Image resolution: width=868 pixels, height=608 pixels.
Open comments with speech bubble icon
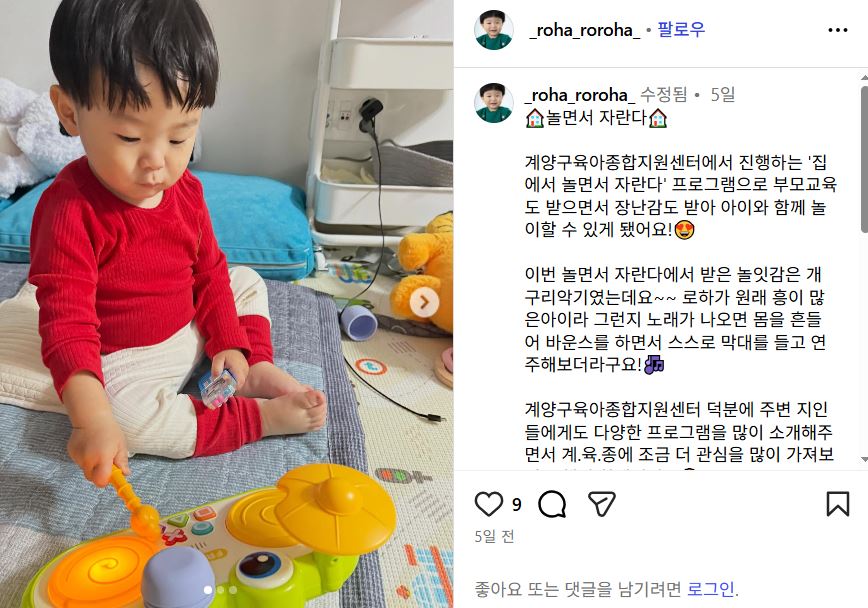552,504
